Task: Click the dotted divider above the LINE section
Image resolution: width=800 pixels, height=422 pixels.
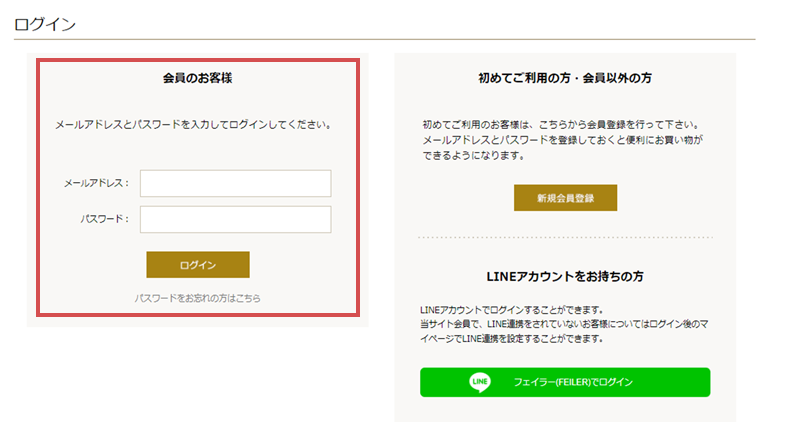Action: (565, 237)
